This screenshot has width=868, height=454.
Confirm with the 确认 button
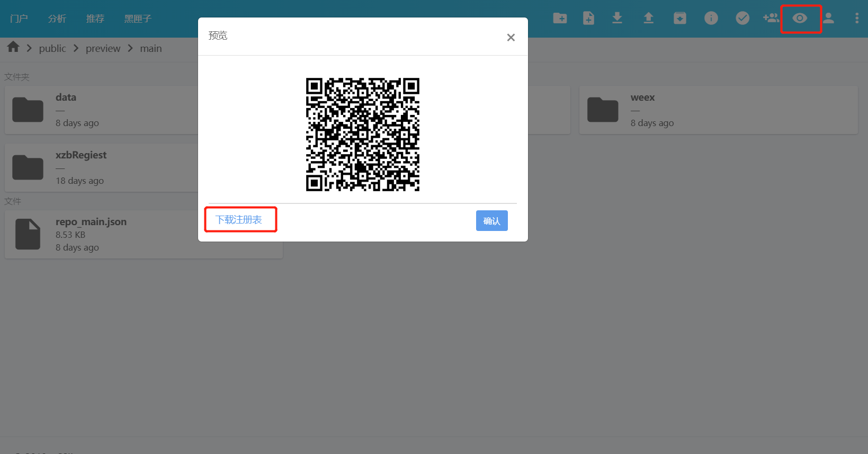tap(492, 221)
